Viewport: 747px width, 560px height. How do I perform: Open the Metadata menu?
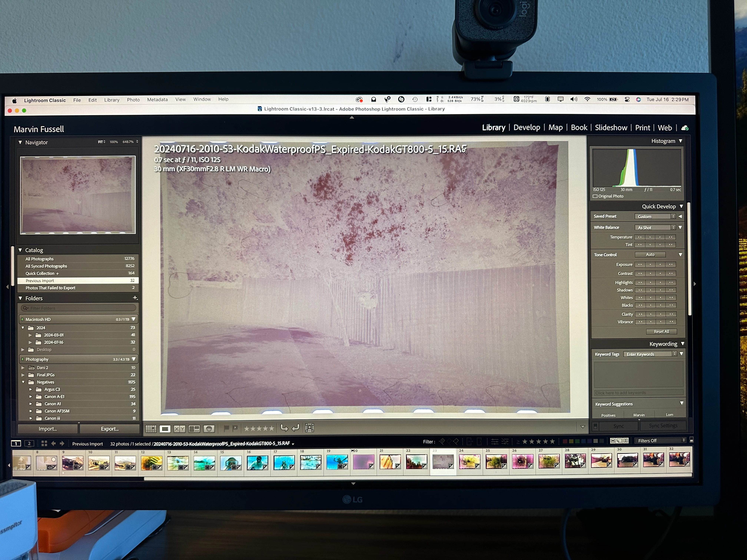157,100
